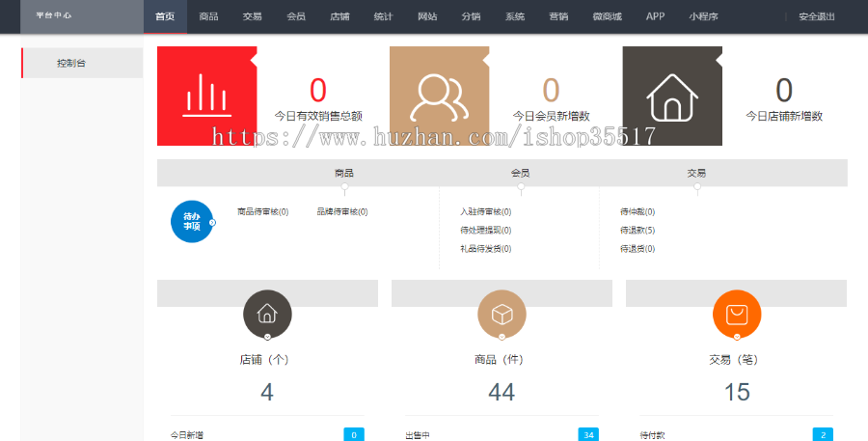Open the 入驻待审核(0) link

[x=485, y=211]
